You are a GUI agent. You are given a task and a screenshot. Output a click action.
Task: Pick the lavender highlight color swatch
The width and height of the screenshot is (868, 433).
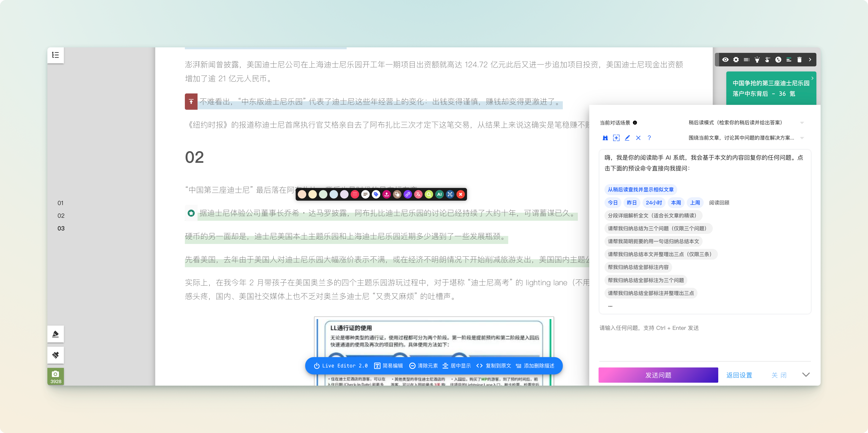coord(344,194)
